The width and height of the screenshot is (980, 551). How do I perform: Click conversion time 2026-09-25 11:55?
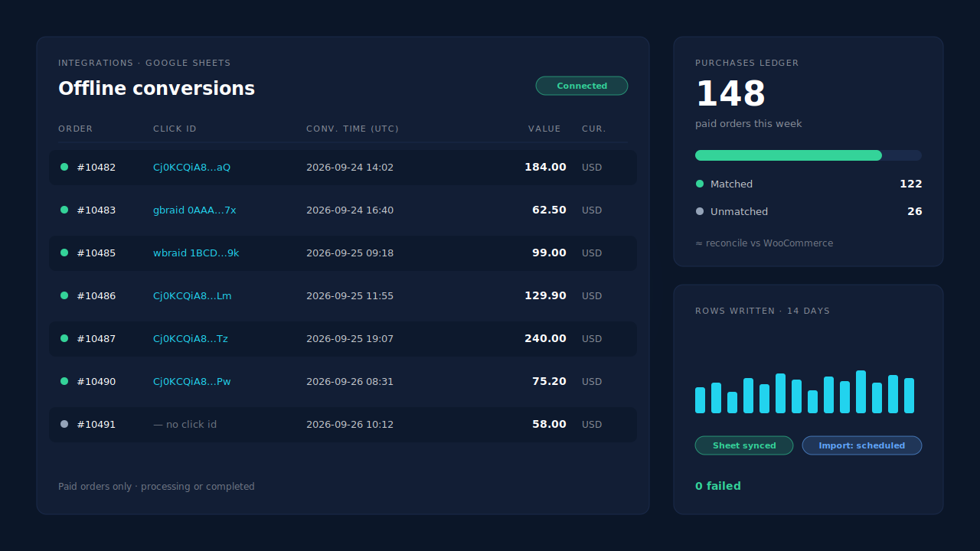pos(350,295)
